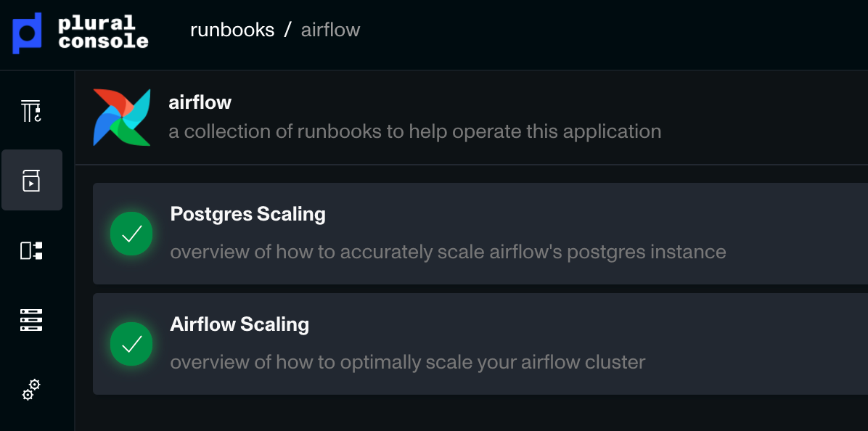
Task: Click green checkmark on Postgres Scaling
Action: coord(131,234)
